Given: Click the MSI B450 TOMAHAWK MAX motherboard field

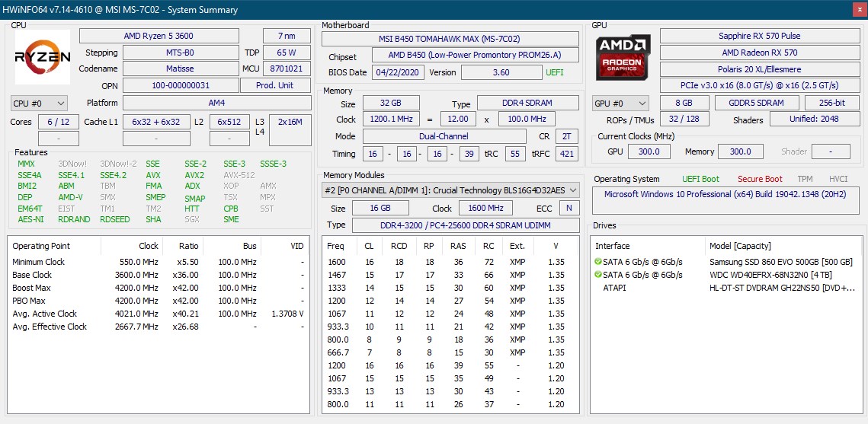Looking at the screenshot, I should tap(450, 39).
